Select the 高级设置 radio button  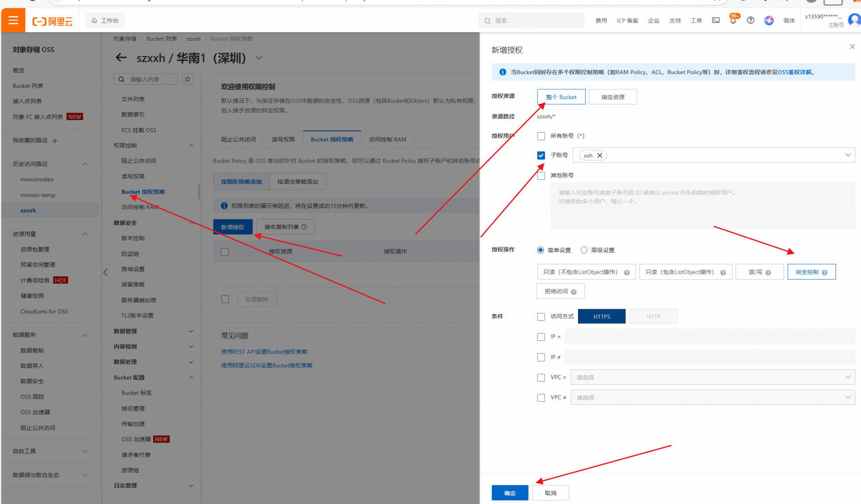tap(584, 250)
